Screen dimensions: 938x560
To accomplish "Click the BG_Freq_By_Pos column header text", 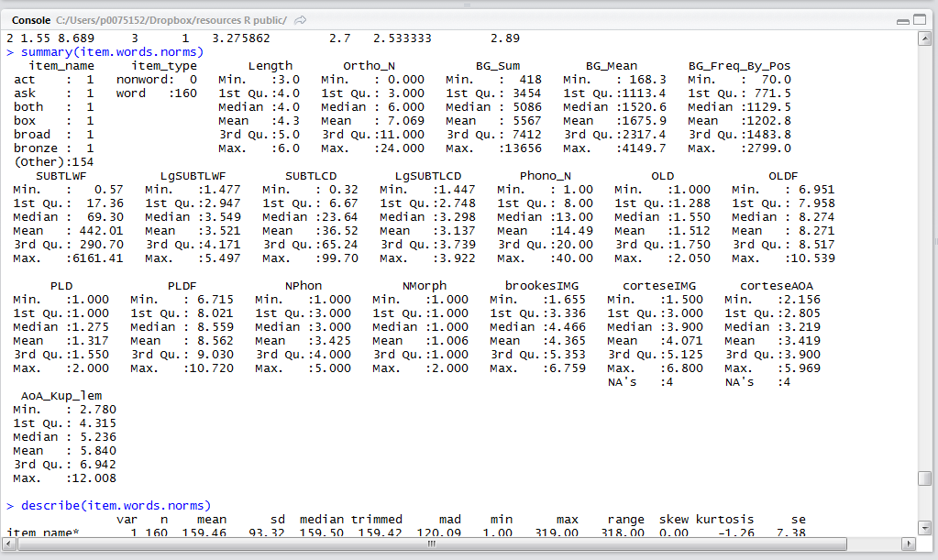I will 739,66.
